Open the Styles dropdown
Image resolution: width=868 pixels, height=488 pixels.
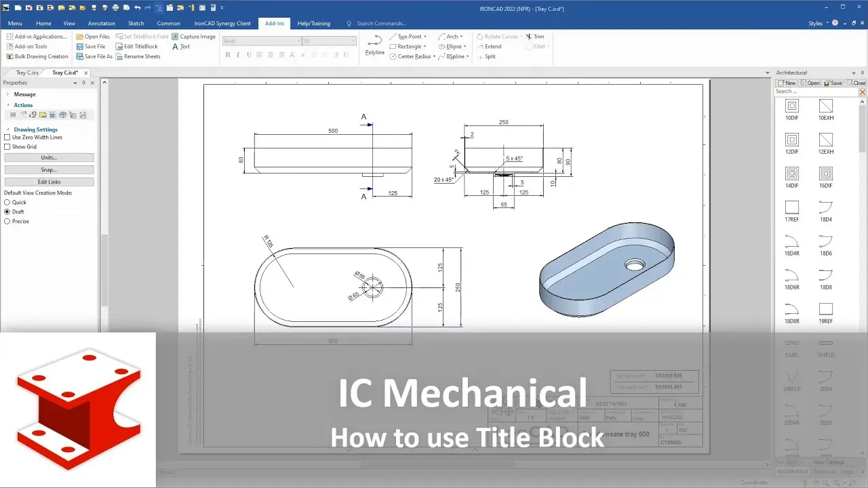click(817, 23)
